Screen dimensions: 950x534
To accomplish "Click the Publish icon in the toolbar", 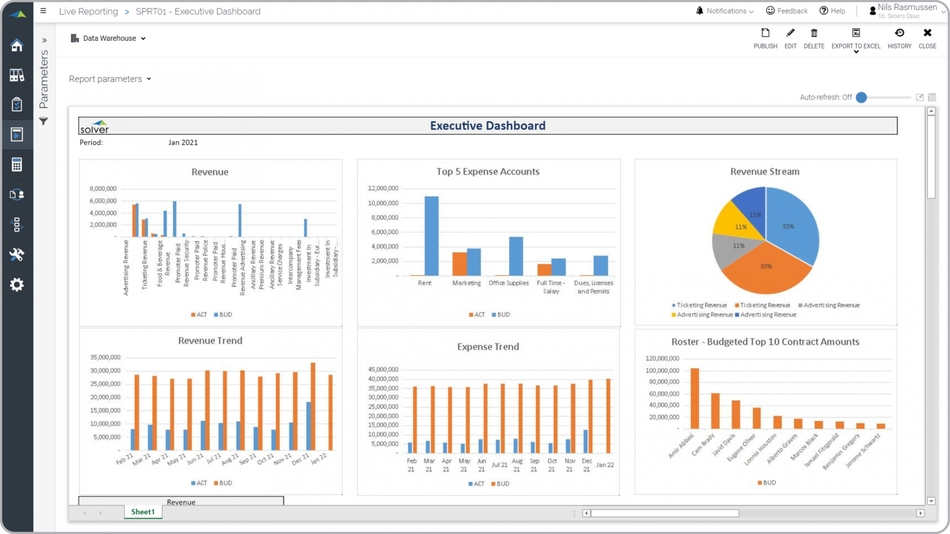I will coord(765,34).
